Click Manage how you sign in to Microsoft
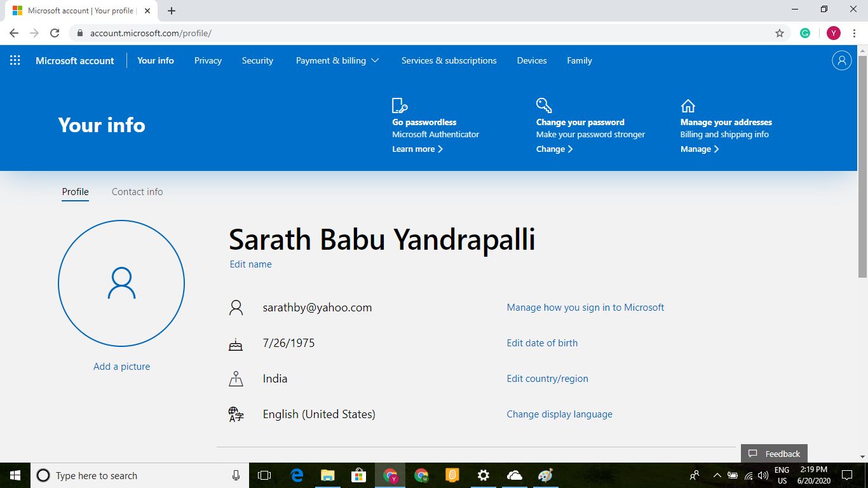The width and height of the screenshot is (868, 488). (x=585, y=308)
